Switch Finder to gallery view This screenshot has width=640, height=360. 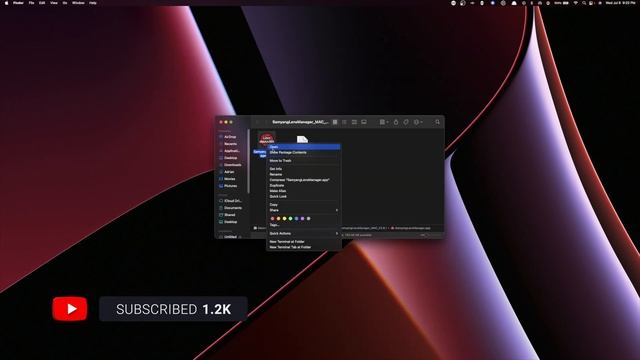pos(364,122)
